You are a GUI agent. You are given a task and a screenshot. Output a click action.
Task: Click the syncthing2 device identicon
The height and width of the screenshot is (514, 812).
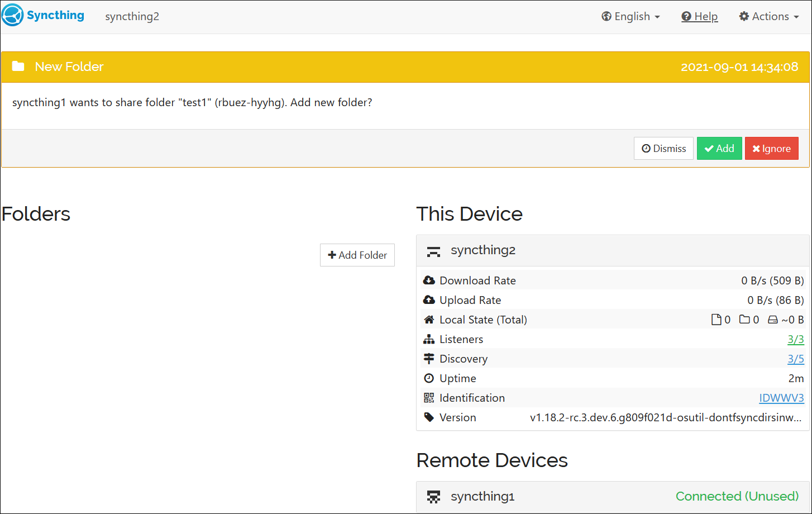pos(434,251)
